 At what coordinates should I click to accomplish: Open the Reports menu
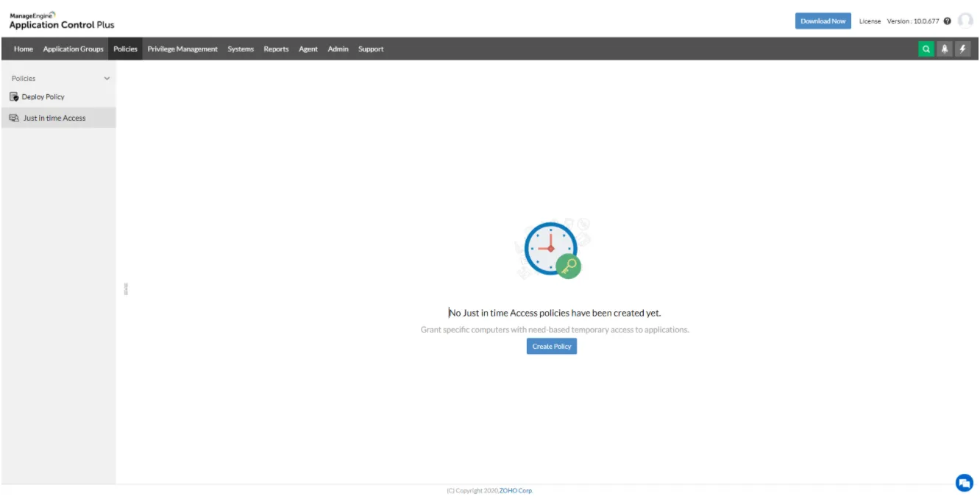click(276, 49)
